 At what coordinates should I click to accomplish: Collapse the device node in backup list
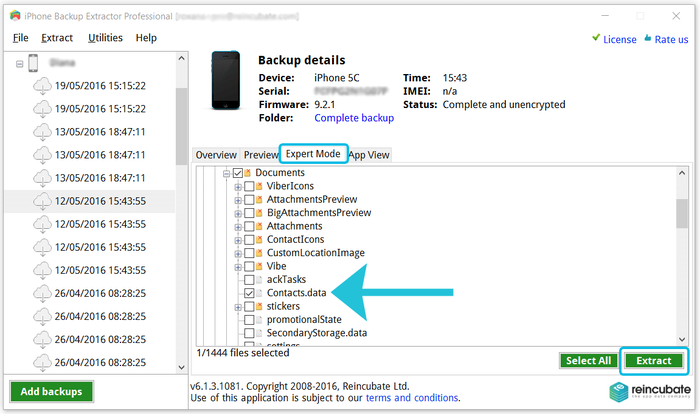(x=20, y=64)
